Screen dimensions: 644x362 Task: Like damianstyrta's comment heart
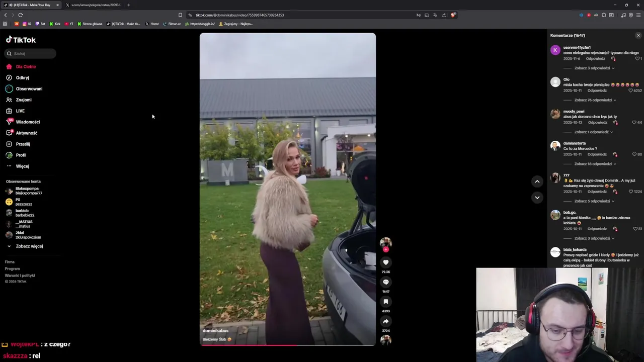[634, 154]
